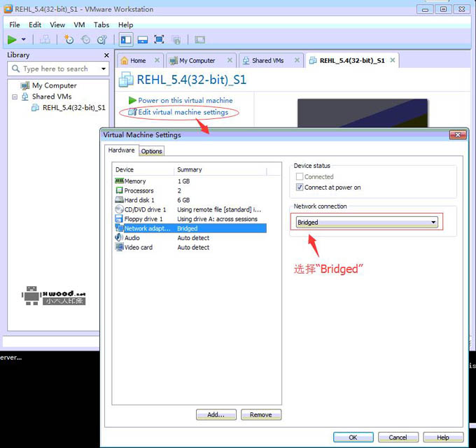Open the Network connection Bridged dropdown
The image size is (476, 448).
tap(367, 222)
